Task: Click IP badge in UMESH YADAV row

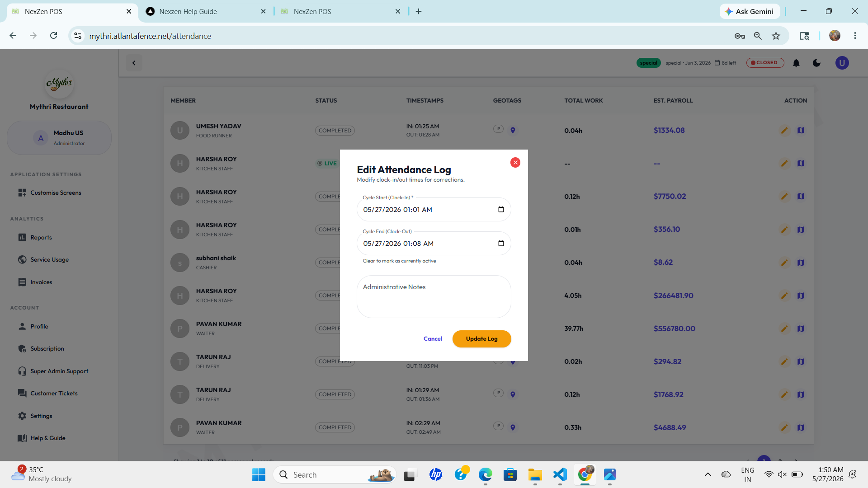Action: pyautogui.click(x=498, y=129)
